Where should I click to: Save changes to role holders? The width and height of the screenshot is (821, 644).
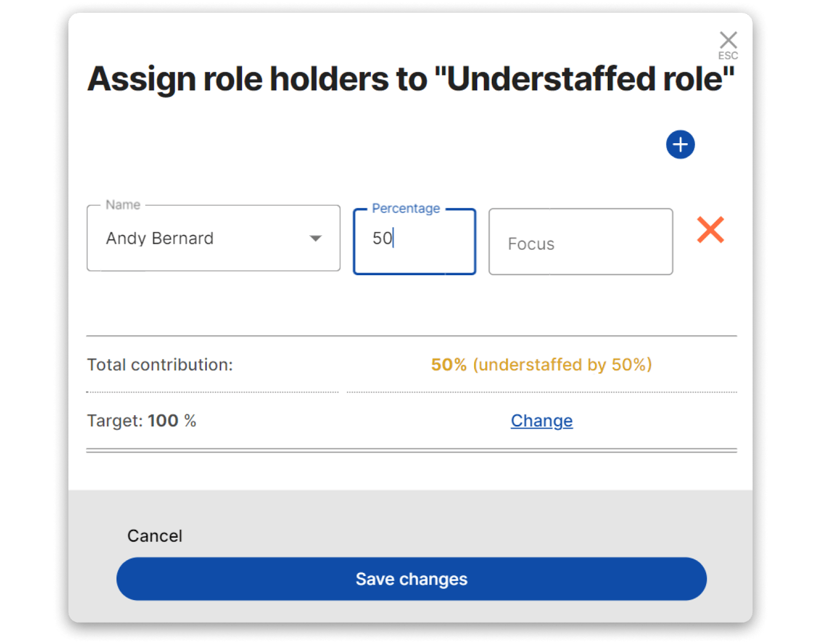411,579
